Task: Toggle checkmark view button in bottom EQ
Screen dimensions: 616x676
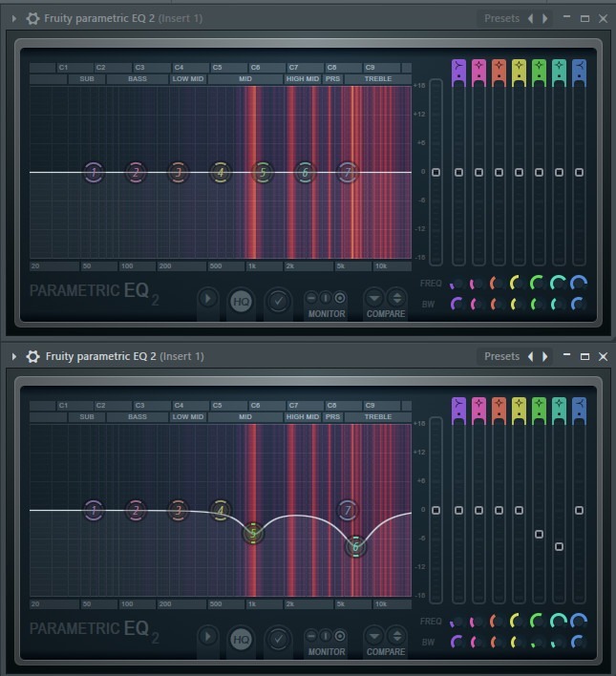Action: tap(278, 640)
